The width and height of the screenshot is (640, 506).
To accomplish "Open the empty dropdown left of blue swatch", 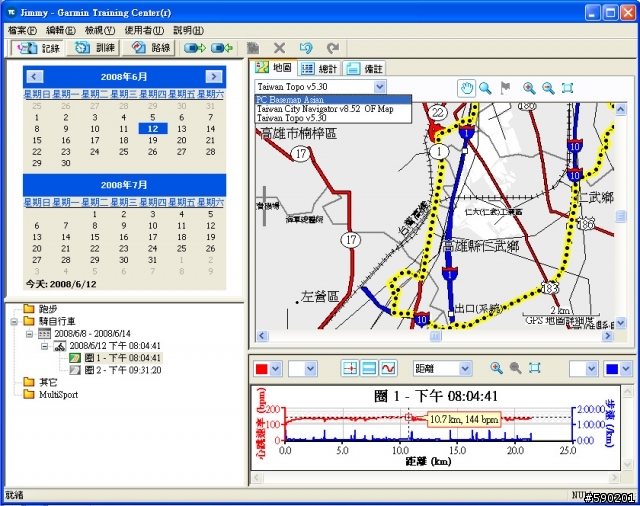I will [x=584, y=369].
